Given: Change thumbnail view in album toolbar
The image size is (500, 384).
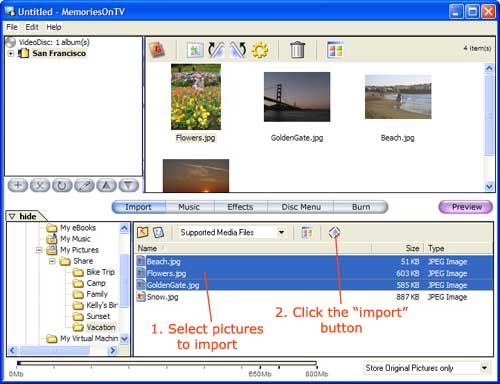Looking at the screenshot, I should [335, 50].
